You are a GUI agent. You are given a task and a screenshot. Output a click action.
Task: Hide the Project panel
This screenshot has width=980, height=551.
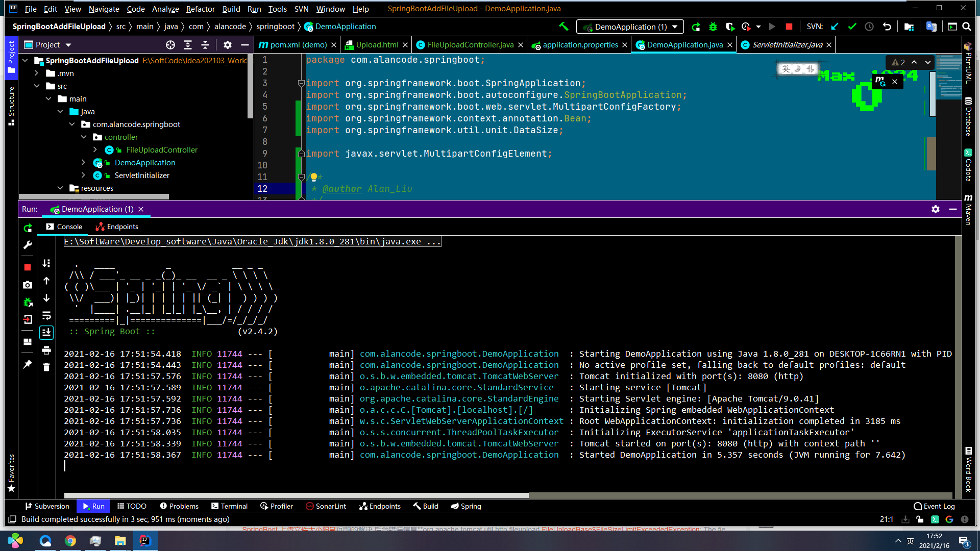coord(245,45)
